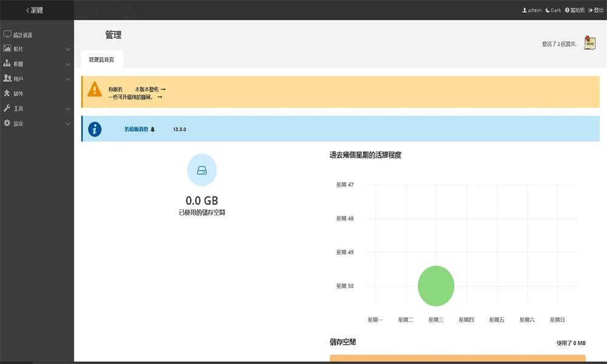Expand the Albums menu chevron
Screen dimensions: 607x364
point(68,64)
